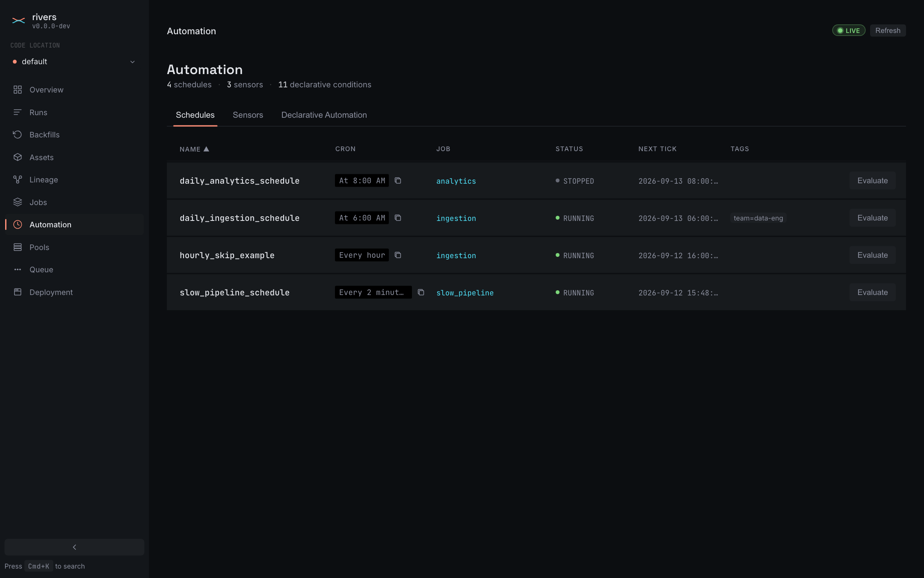Open Jobs in the sidebar
924x578 pixels.
click(74, 202)
